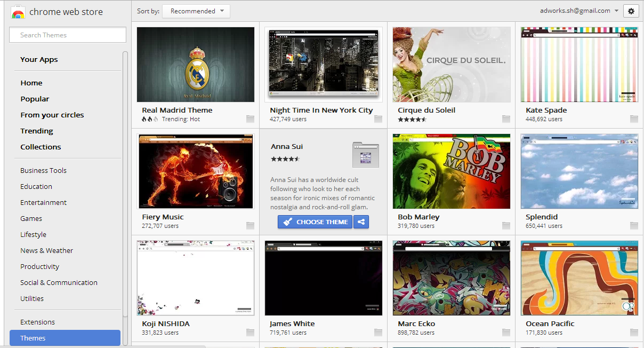Click the Cirque du Soleil star rating
The width and height of the screenshot is (644, 348).
pyautogui.click(x=412, y=120)
